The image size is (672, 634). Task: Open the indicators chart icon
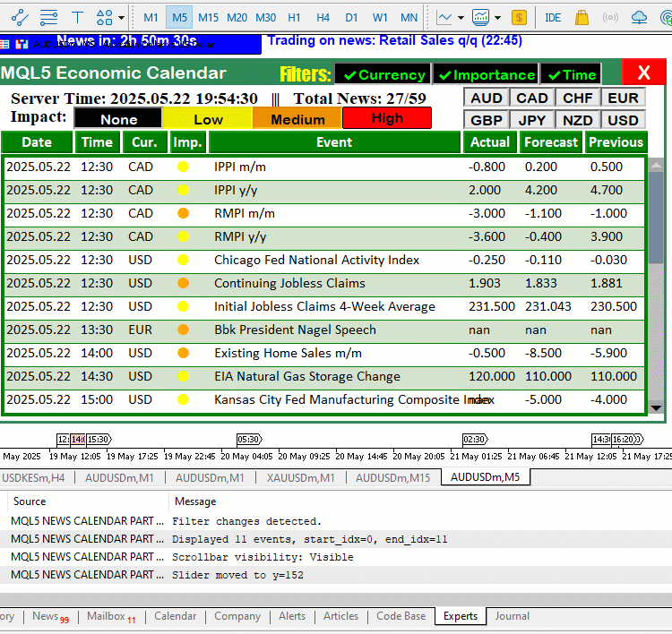tap(480, 18)
